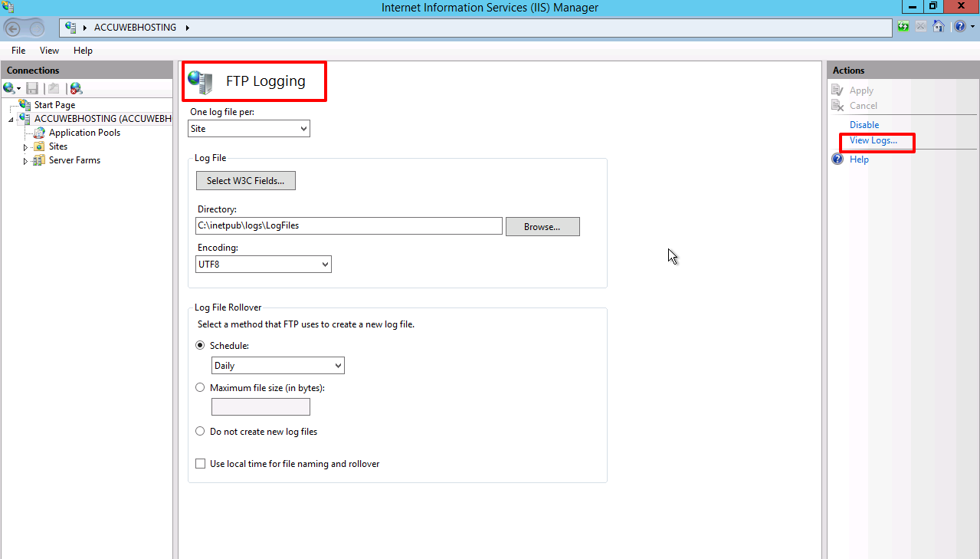This screenshot has width=980, height=559.
Task: Expand the Sites tree node
Action: (25, 146)
